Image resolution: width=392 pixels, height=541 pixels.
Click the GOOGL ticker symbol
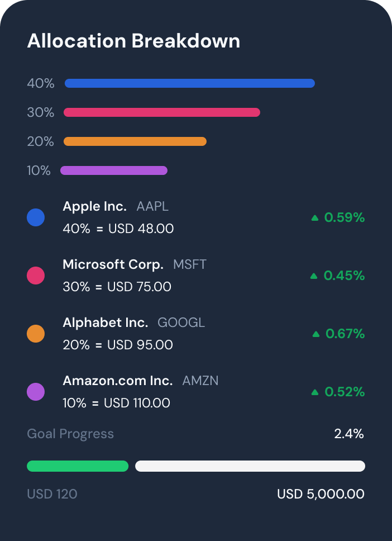181,322
